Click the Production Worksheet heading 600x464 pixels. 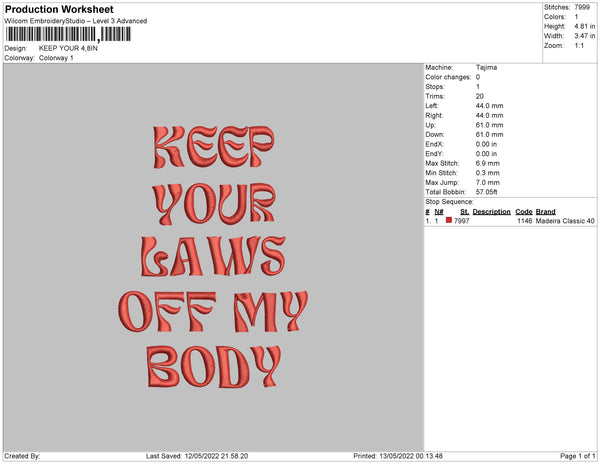pyautogui.click(x=59, y=9)
